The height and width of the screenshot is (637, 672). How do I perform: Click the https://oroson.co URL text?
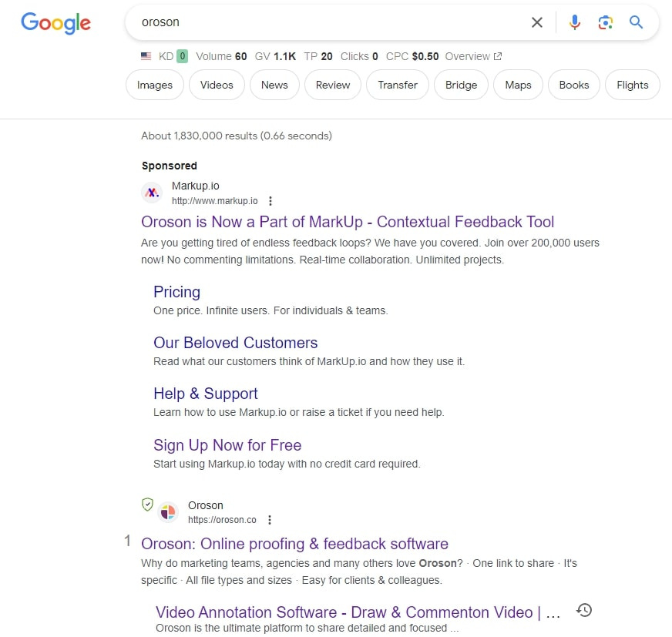(222, 520)
